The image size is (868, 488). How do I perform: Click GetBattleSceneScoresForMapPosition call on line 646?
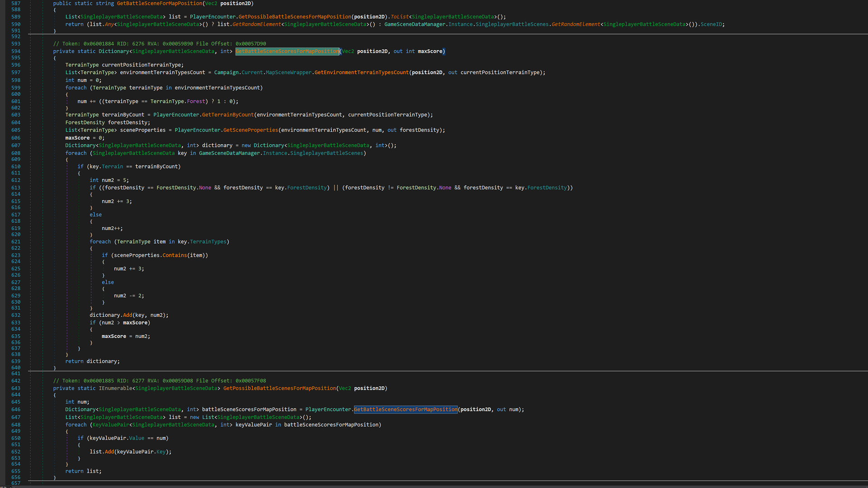(x=406, y=410)
